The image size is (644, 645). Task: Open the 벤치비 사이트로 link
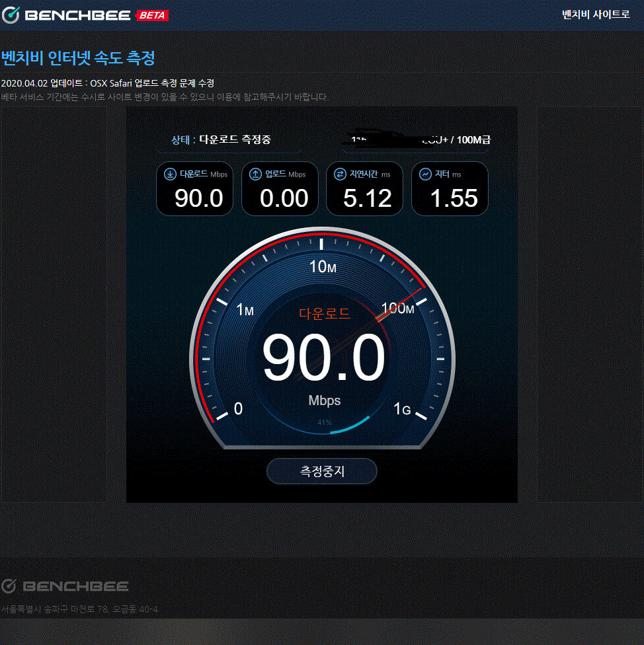595,15
